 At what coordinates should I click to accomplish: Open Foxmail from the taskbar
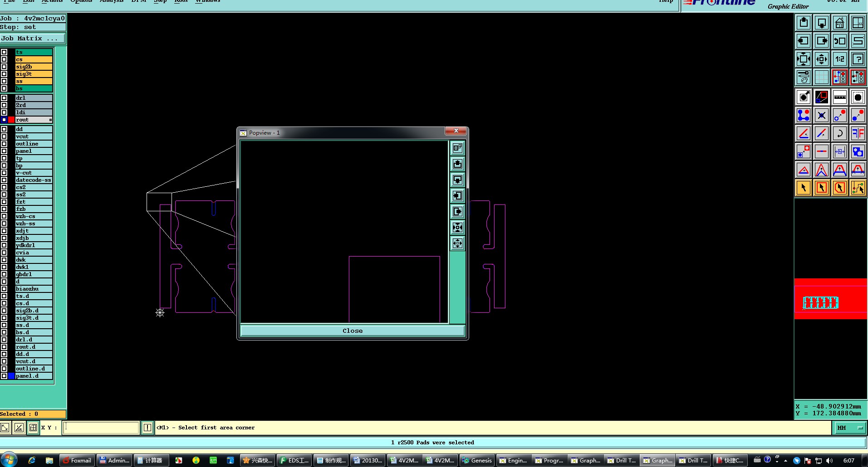[77, 460]
